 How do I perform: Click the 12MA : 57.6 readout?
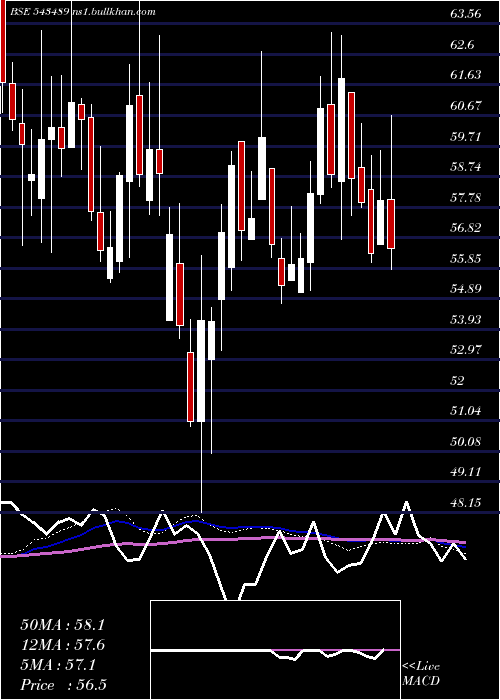pos(62,645)
